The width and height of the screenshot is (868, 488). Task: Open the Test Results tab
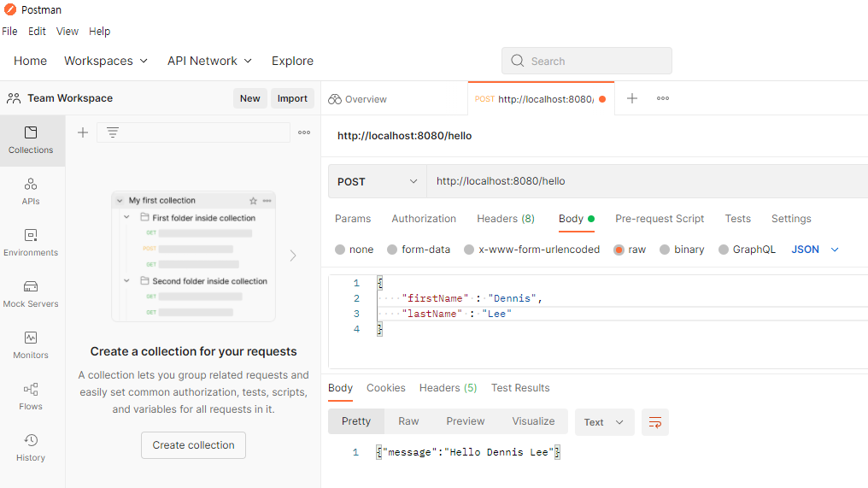[520, 388]
